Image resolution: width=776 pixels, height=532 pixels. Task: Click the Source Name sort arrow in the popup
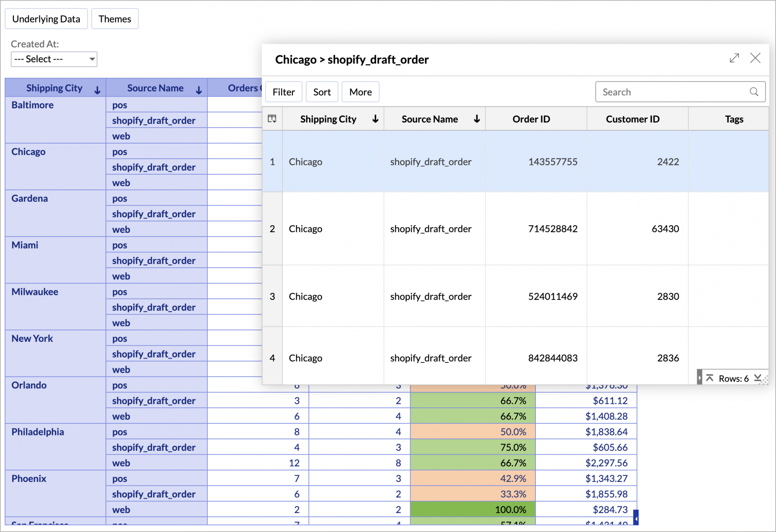point(477,119)
